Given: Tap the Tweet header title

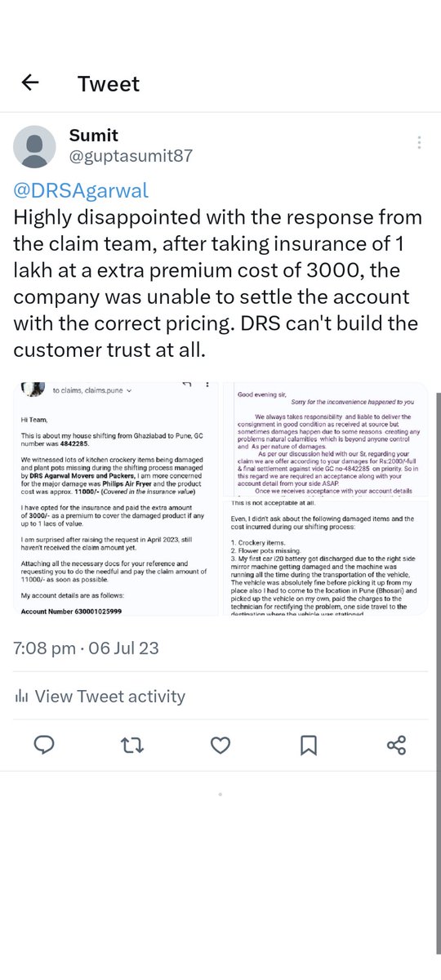Looking at the screenshot, I should 109,83.
